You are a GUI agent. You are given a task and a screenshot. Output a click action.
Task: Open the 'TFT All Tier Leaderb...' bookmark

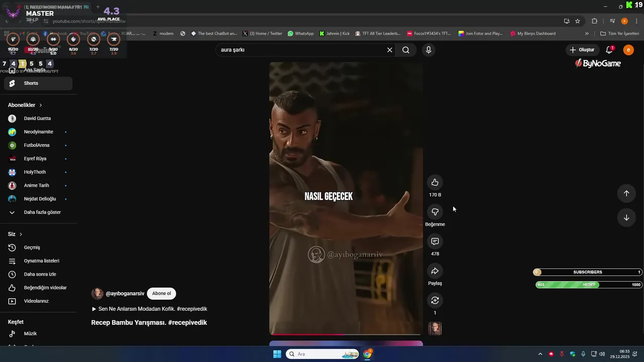tap(378, 34)
